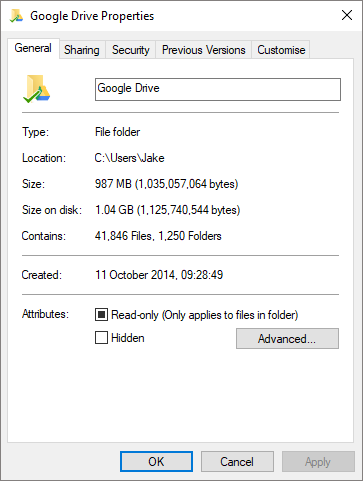The width and height of the screenshot is (363, 481).
Task: Select the Previous Versions tab
Action: point(204,50)
